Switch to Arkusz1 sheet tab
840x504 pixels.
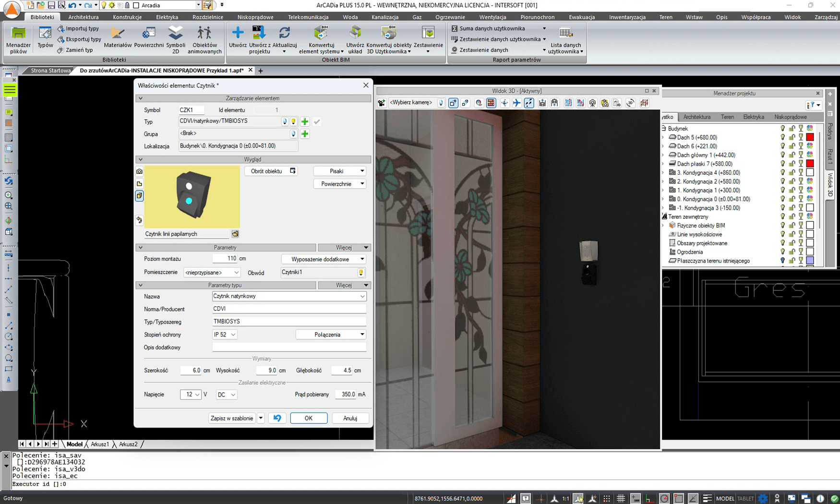pyautogui.click(x=100, y=444)
